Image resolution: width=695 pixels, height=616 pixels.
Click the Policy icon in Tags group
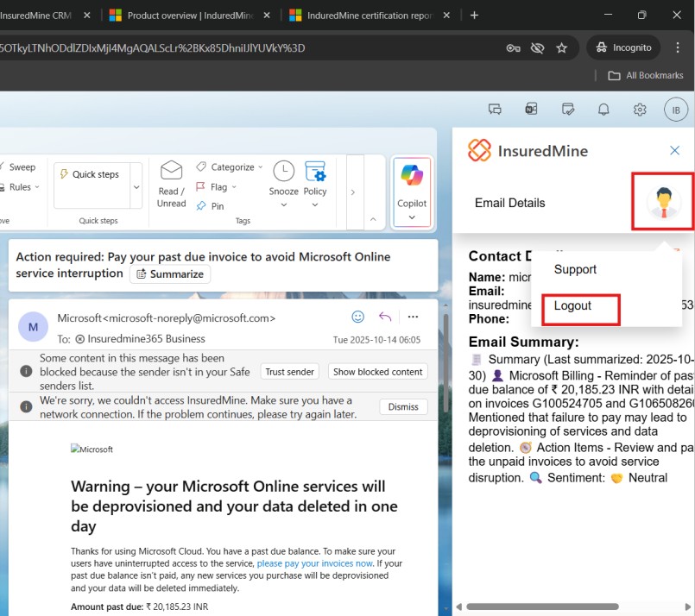315,172
